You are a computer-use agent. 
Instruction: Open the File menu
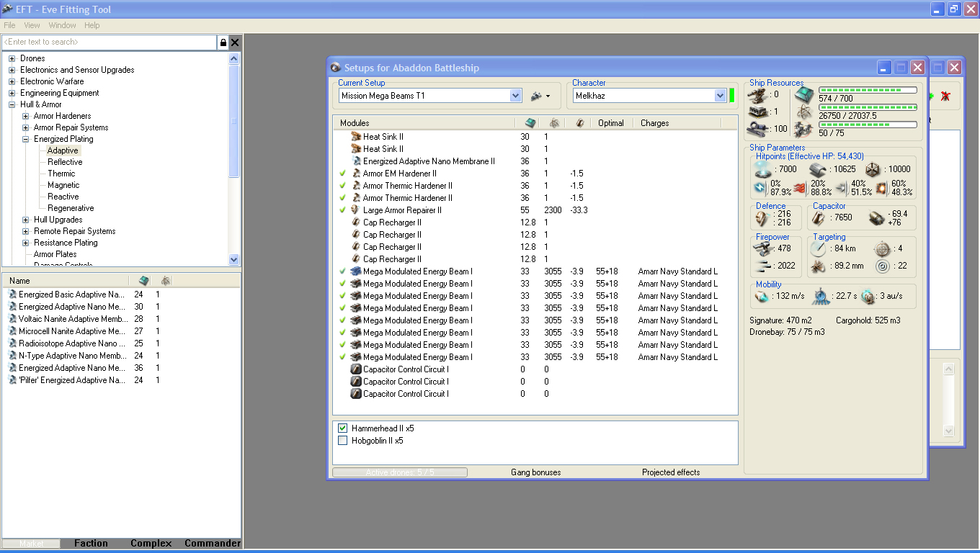(9, 25)
